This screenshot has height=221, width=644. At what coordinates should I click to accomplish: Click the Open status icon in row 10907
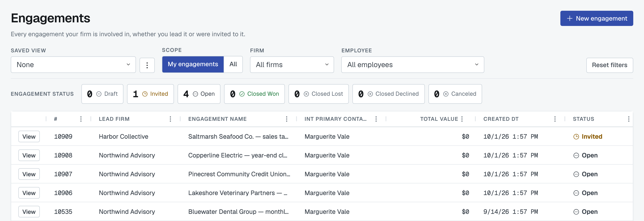[x=576, y=174]
